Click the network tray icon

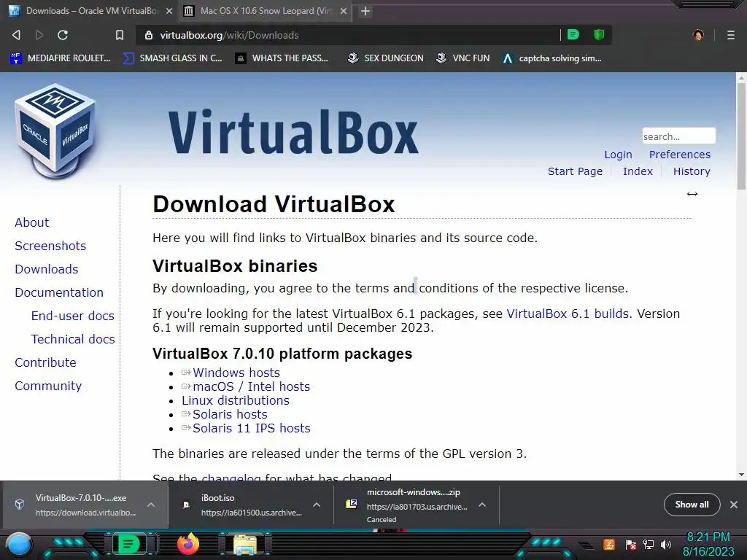point(649,544)
